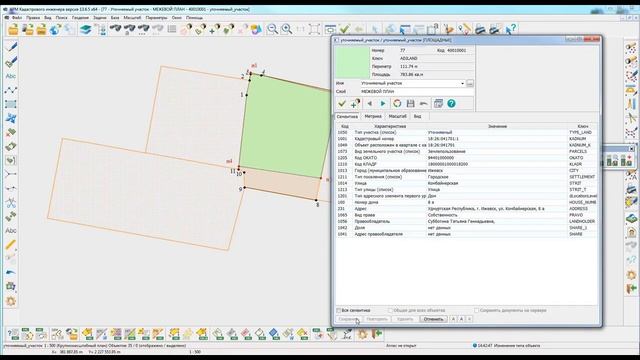Click the floppy disk save icon in dialog

pos(411,104)
